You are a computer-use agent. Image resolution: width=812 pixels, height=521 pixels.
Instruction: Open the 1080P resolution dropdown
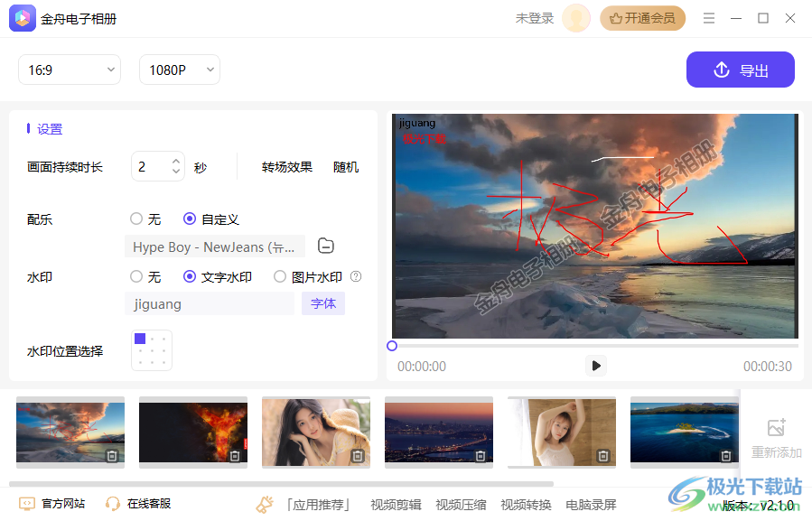click(179, 70)
